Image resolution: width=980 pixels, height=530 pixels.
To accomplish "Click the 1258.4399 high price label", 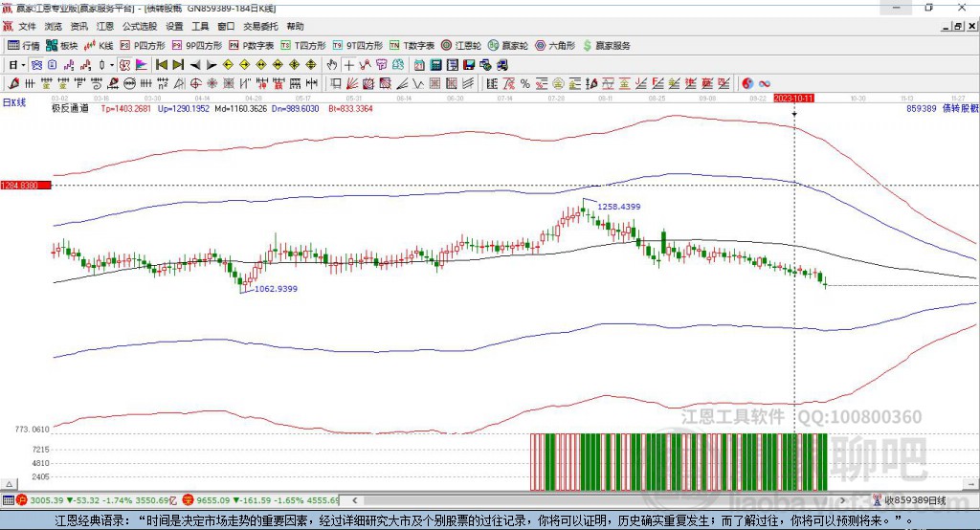I will [x=619, y=207].
